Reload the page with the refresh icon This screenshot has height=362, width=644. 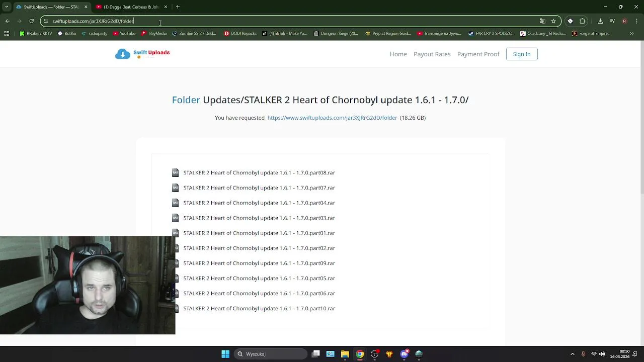tap(31, 21)
